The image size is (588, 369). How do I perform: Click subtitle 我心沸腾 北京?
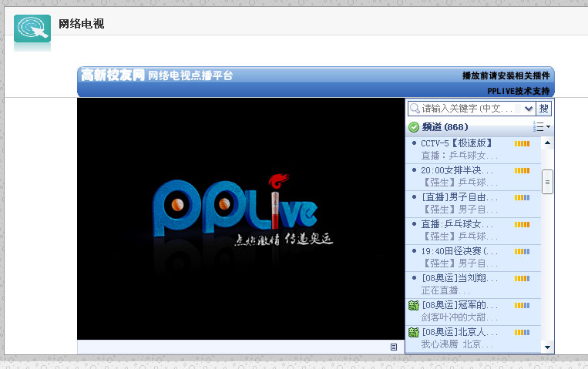pyautogui.click(x=457, y=344)
